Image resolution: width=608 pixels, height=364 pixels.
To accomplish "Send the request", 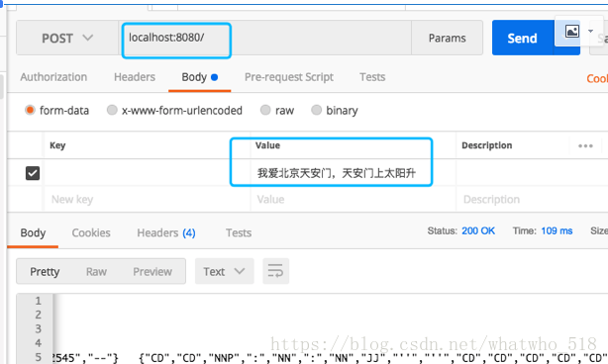I will (522, 38).
